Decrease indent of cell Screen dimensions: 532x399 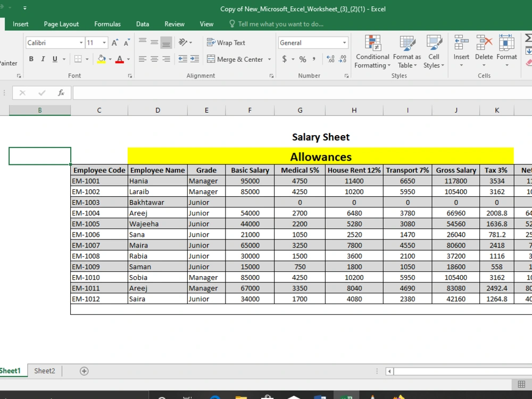pyautogui.click(x=183, y=59)
